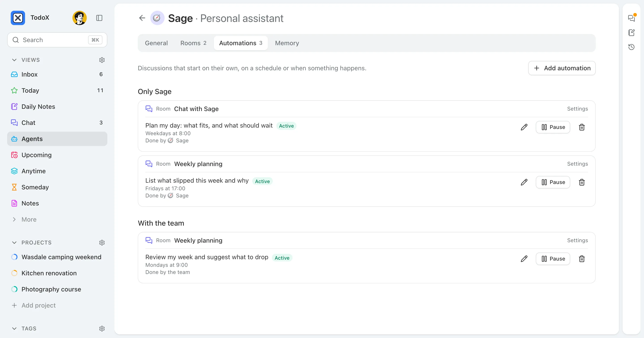Pause the 'List what slipped' automation

tap(553, 182)
